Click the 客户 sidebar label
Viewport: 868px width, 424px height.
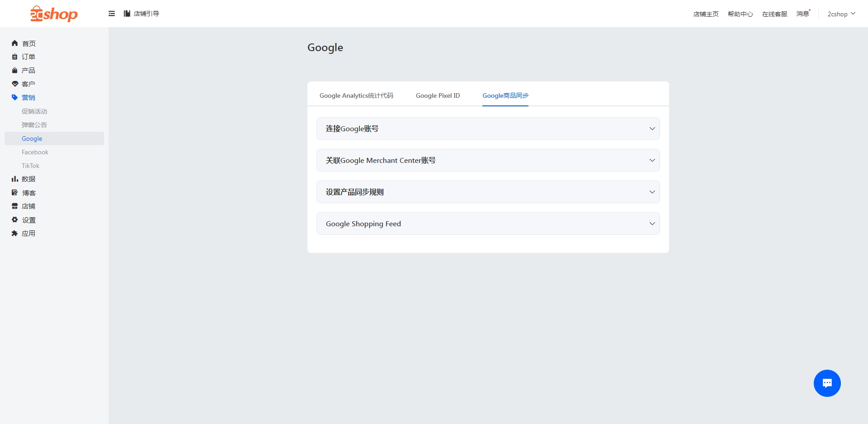coord(28,84)
